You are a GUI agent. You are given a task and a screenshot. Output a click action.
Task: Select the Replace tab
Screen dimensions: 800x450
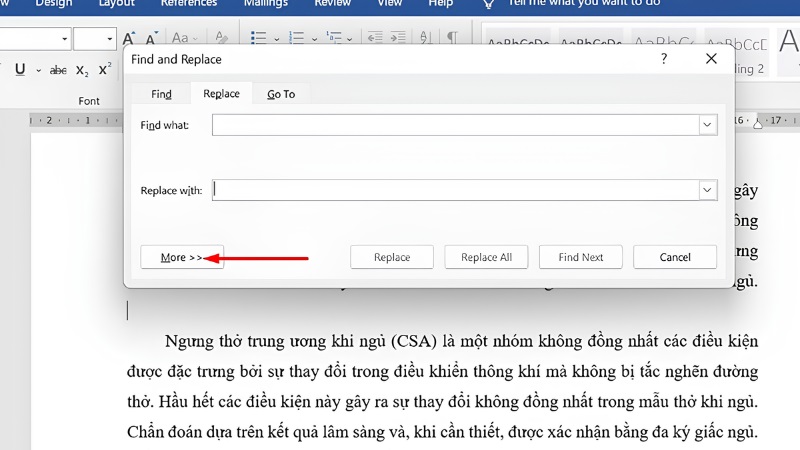[x=221, y=93]
